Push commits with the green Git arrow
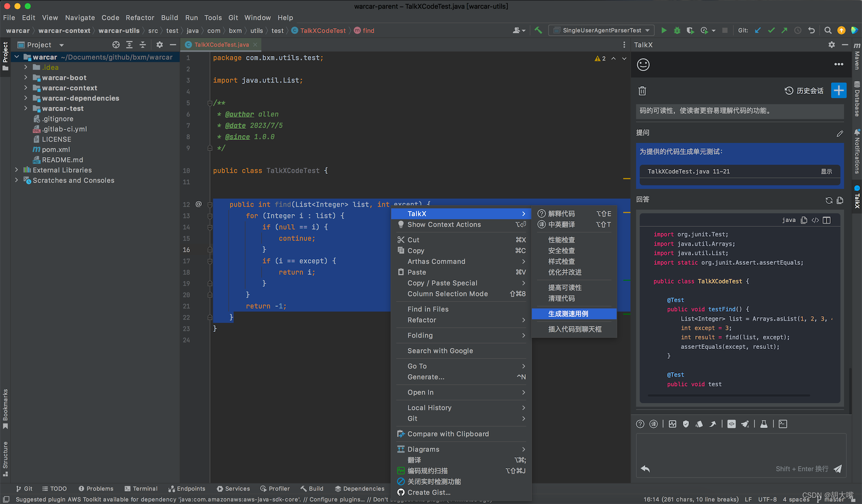 click(784, 30)
